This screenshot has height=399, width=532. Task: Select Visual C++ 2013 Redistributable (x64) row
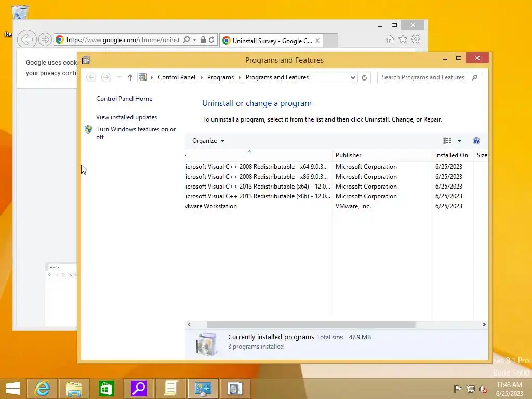[x=337, y=187]
